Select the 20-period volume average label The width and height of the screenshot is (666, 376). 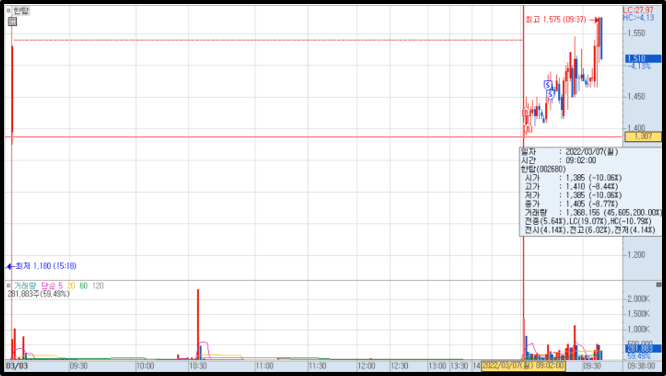coord(71,286)
